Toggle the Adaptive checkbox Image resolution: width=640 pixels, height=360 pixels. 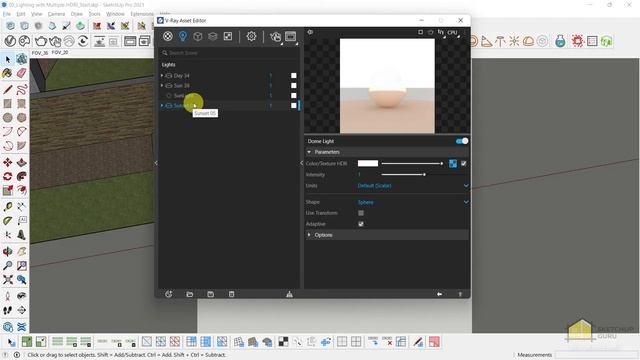(x=361, y=224)
